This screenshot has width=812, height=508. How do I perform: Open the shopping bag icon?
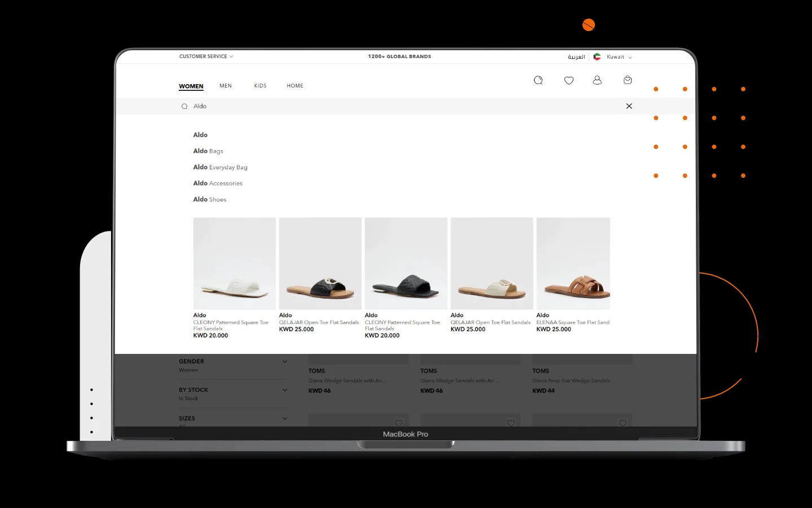click(628, 80)
